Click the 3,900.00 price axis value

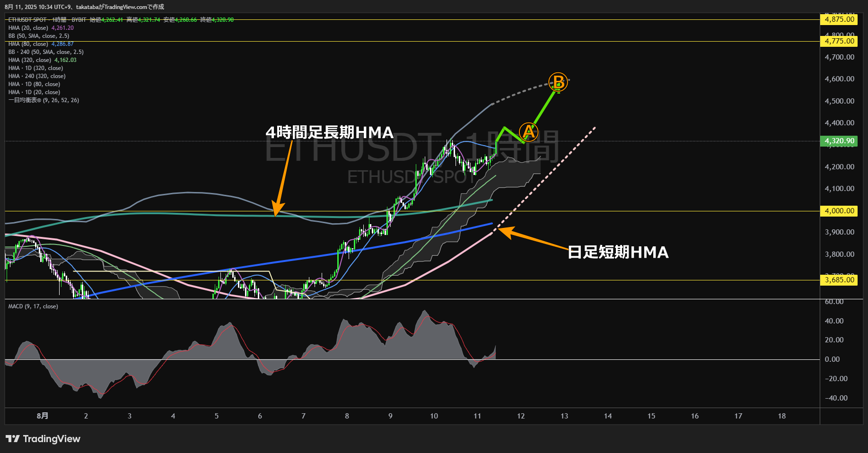tap(840, 232)
